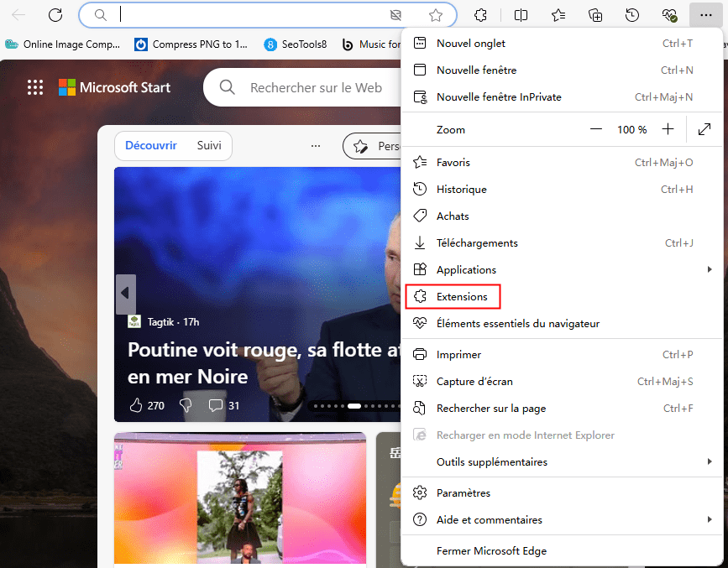The height and width of the screenshot is (568, 728).
Task: Click the browser back arrow
Action: (18, 15)
